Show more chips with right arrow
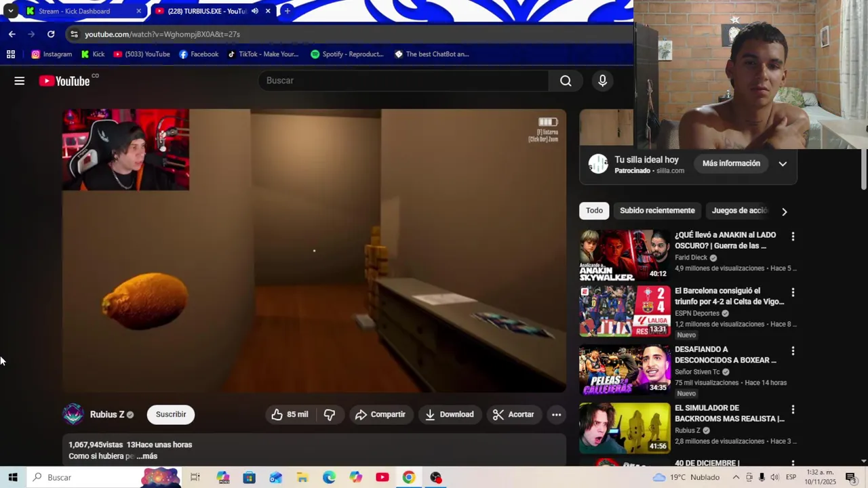The image size is (868, 488). [785, 211]
